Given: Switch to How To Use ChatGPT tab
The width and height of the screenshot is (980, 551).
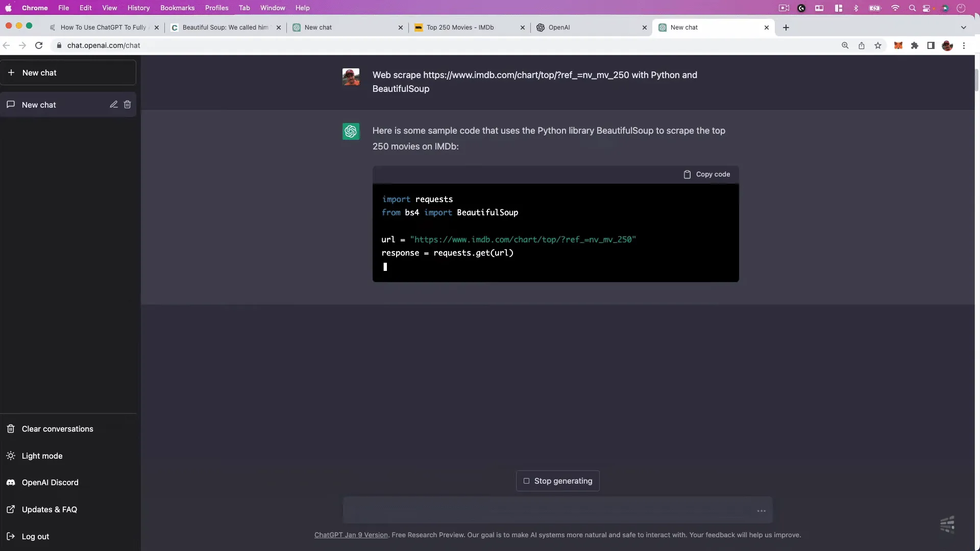Looking at the screenshot, I should coord(104,28).
